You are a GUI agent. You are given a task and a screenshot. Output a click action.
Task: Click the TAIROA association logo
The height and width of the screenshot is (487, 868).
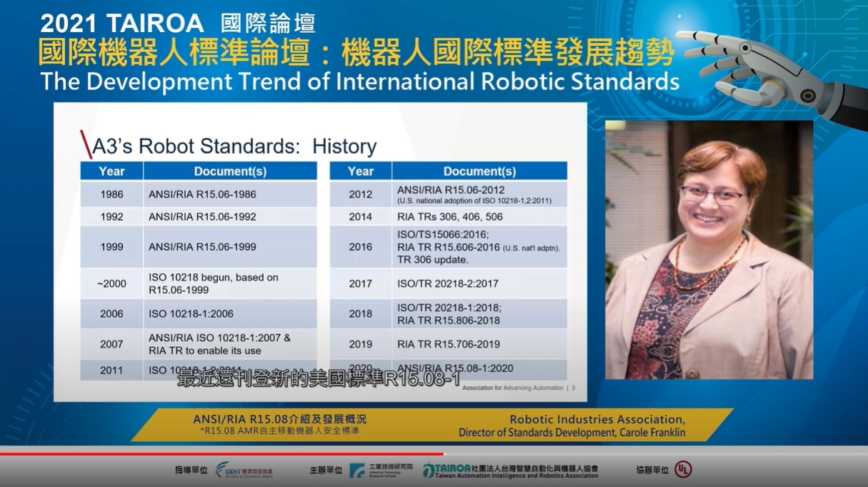pyautogui.click(x=510, y=470)
